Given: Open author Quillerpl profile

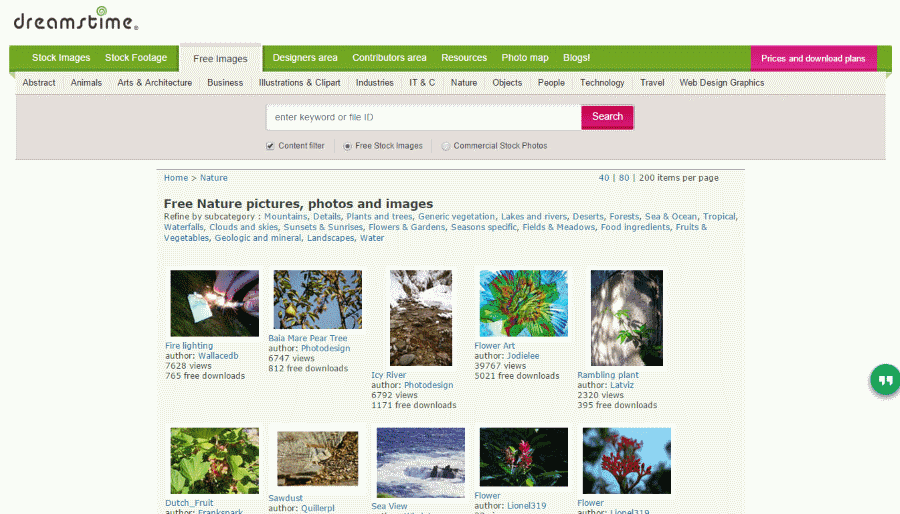Looking at the screenshot, I should click(x=318, y=508).
